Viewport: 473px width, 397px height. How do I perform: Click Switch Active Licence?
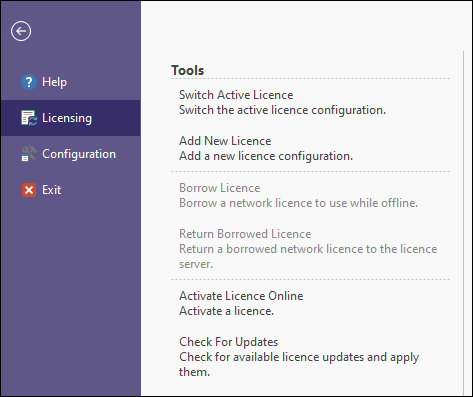(236, 95)
